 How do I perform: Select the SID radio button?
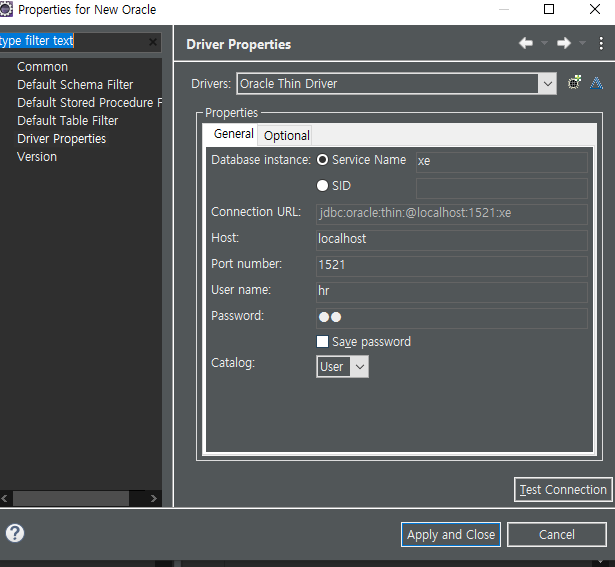(322, 185)
